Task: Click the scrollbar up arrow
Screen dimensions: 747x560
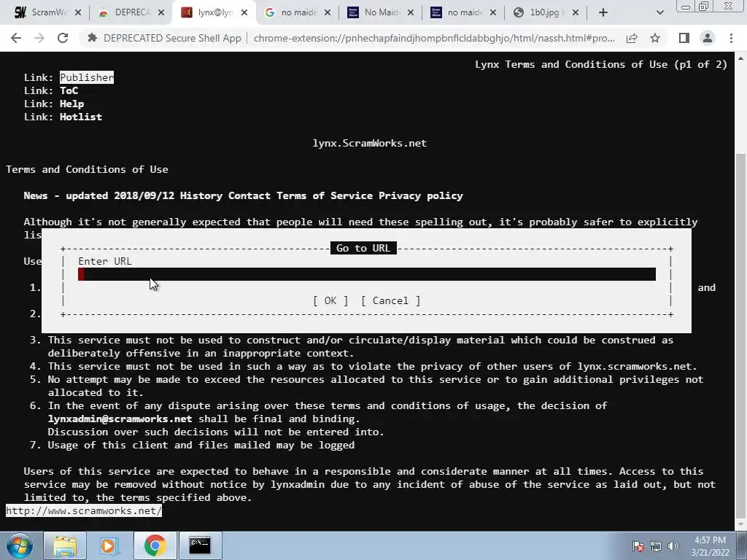Action: pyautogui.click(x=741, y=58)
